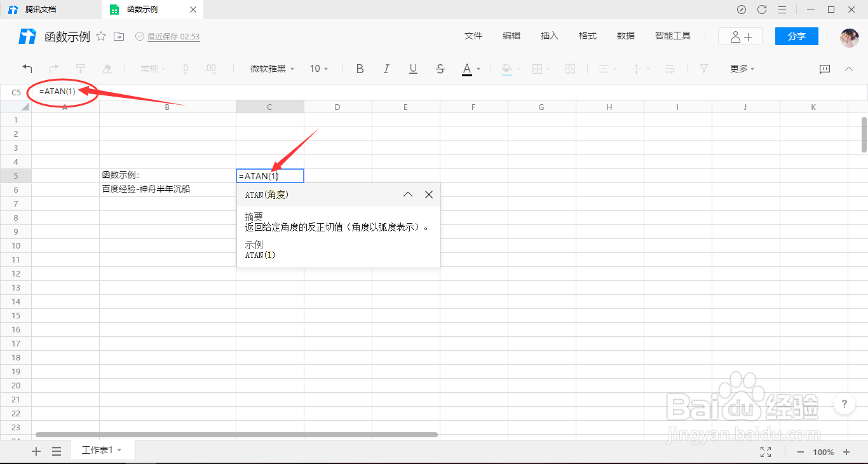The image size is (868, 464).
Task: Click the move-to-folder icon
Action: coord(119,36)
